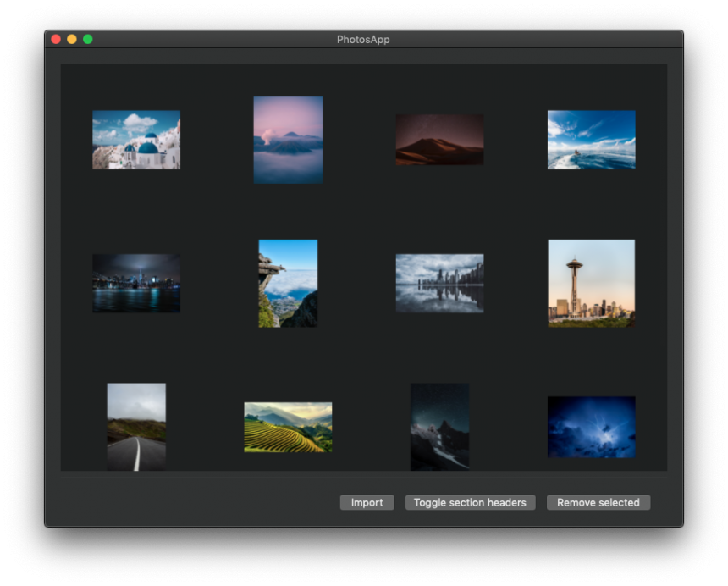The width and height of the screenshot is (728, 586).
Task: Choose the terraced rice fields photo
Action: 288,427
